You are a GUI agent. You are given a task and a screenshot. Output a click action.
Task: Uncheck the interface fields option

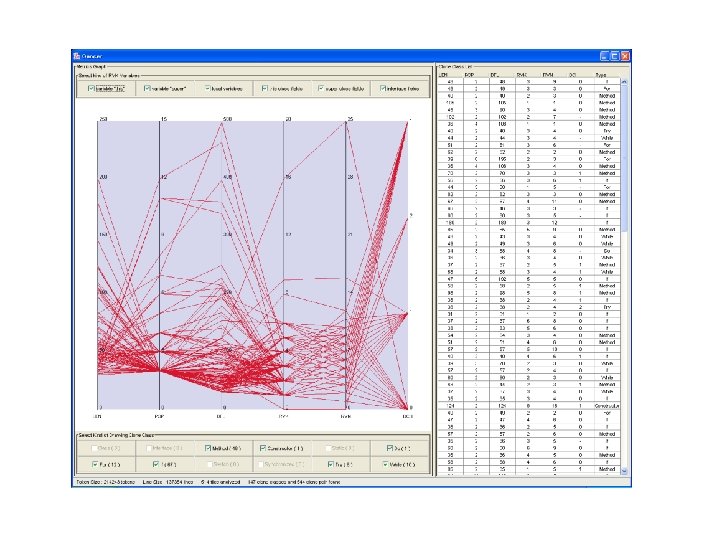(x=382, y=89)
